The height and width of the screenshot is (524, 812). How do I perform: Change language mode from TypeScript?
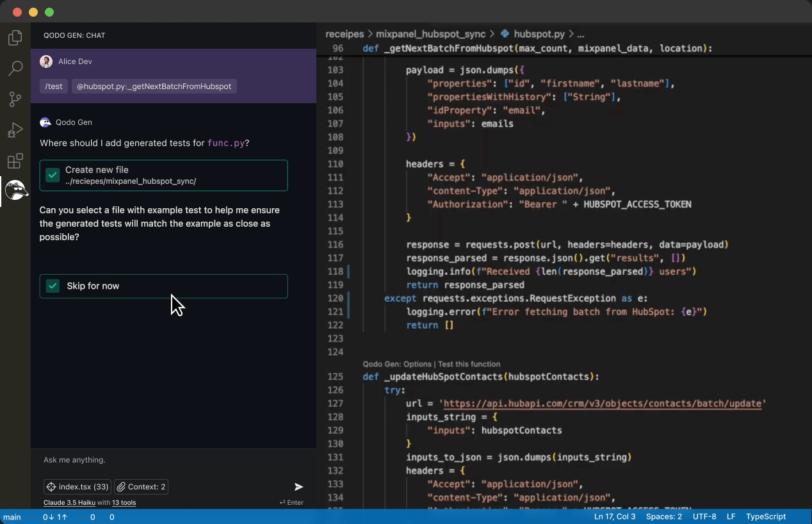pyautogui.click(x=766, y=517)
